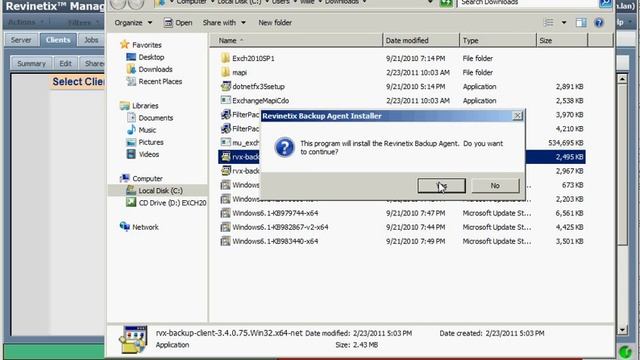Click date 9/21/2010 7:14 PM for Exch2010SP1
Screen dimensions: 640x360
coord(415,58)
